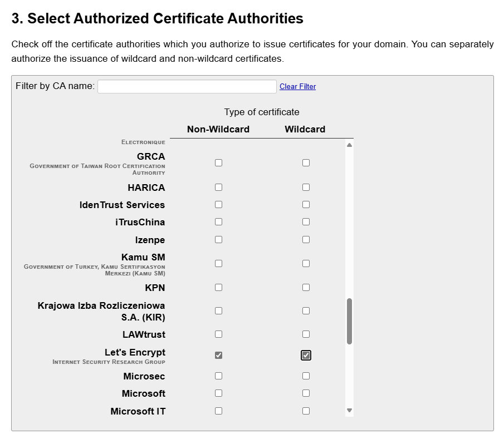Image resolution: width=504 pixels, height=439 pixels.
Task: Check LAWtrust's Non-Wildcard box
Action: pos(218,334)
